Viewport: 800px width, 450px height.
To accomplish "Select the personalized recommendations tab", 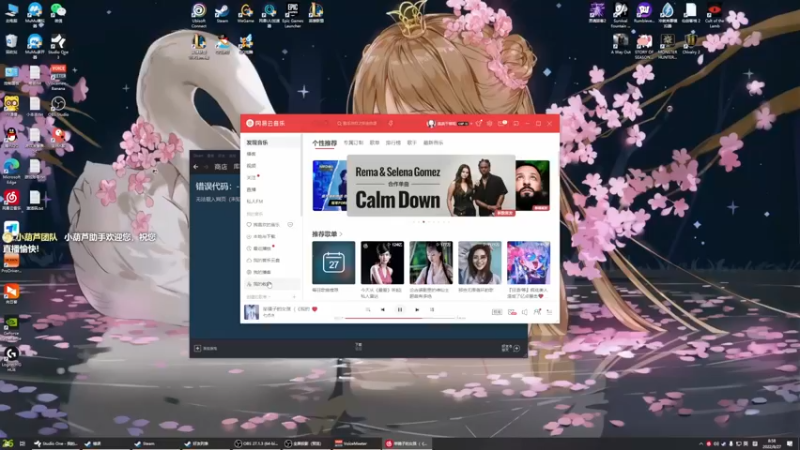I will [x=324, y=143].
